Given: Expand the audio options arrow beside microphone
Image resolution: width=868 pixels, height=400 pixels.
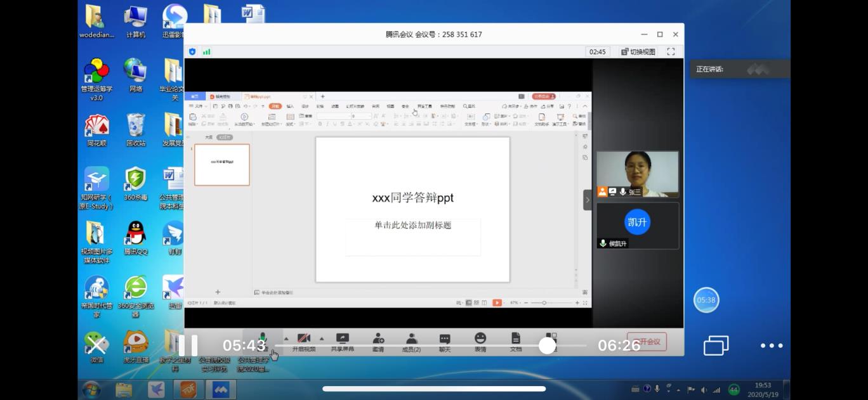Looking at the screenshot, I should click(x=286, y=339).
